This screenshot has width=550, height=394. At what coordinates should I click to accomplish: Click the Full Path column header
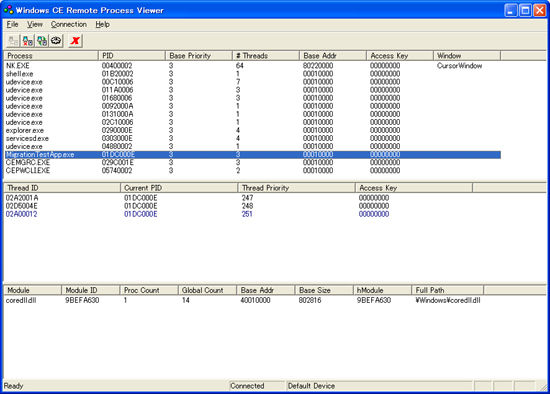click(x=448, y=290)
